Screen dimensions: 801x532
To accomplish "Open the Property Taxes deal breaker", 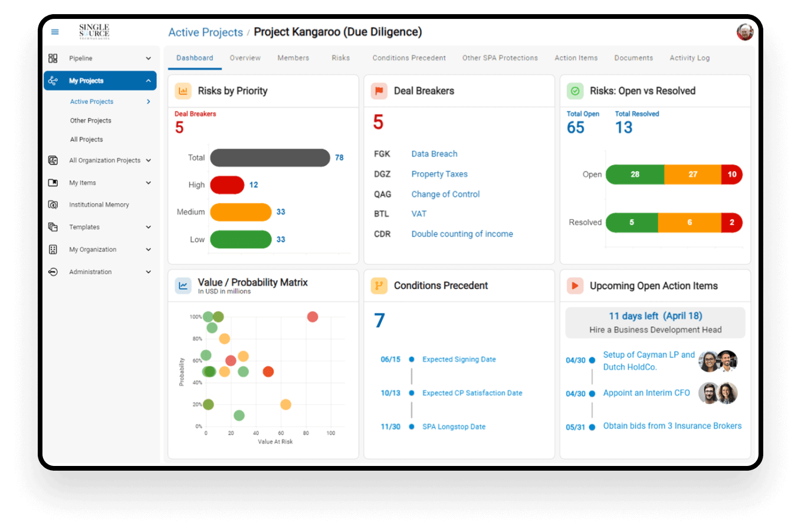I will click(x=439, y=174).
